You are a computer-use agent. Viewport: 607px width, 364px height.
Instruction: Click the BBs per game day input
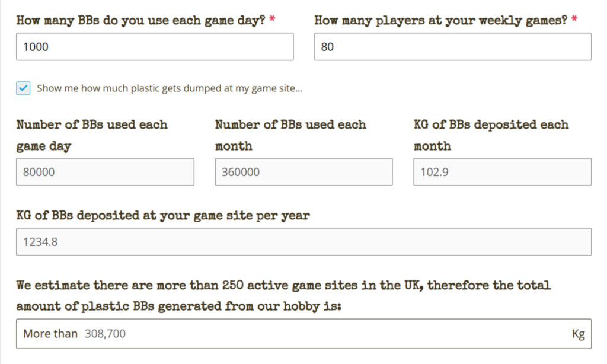click(154, 47)
